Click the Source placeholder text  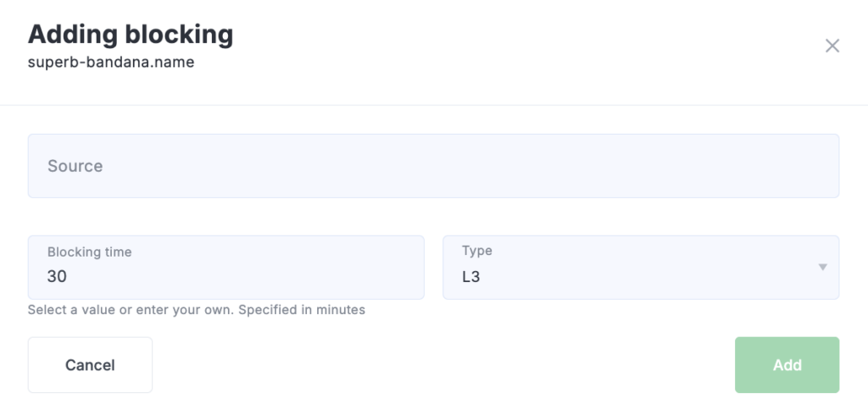75,166
